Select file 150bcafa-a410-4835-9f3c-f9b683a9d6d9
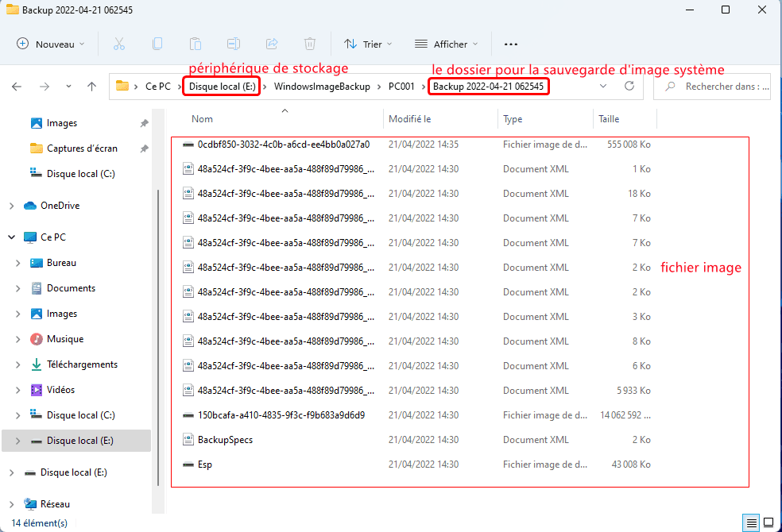Screen dimensions: 782x532 tap(281, 415)
